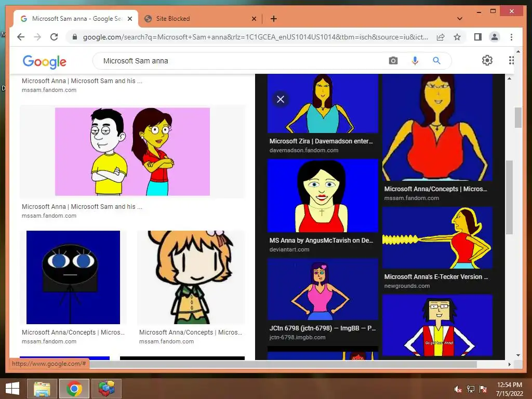
Task: Click the forward navigation arrow
Action: point(37,37)
